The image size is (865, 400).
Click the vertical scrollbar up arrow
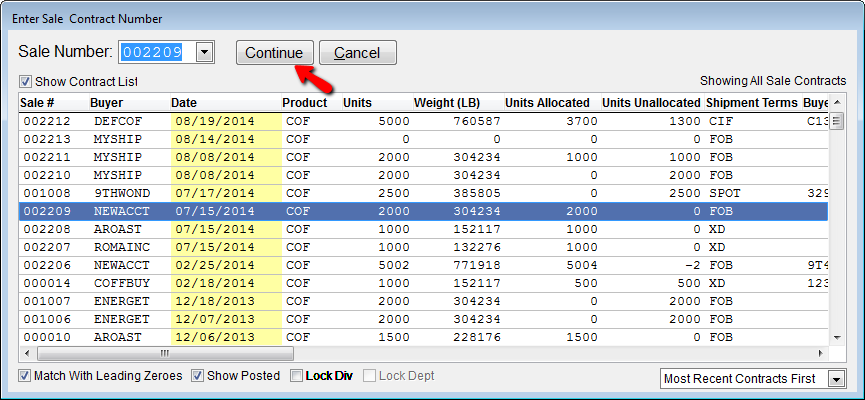837,102
